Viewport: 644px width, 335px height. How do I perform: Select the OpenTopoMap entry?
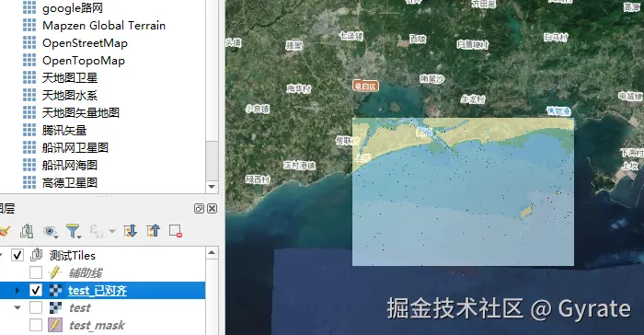[84, 61]
